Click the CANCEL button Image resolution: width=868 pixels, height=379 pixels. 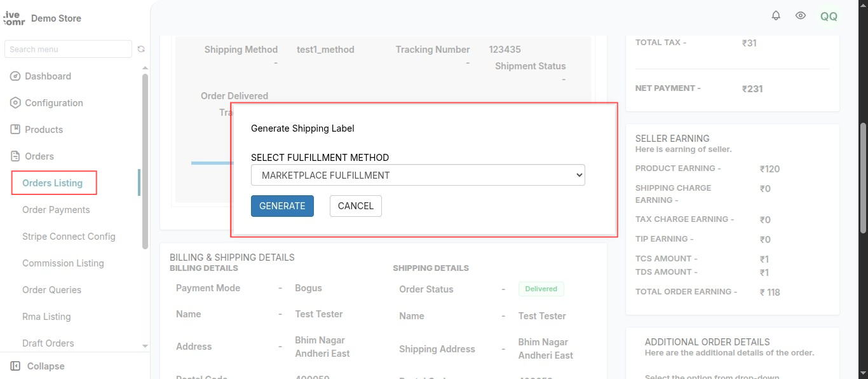click(x=356, y=206)
